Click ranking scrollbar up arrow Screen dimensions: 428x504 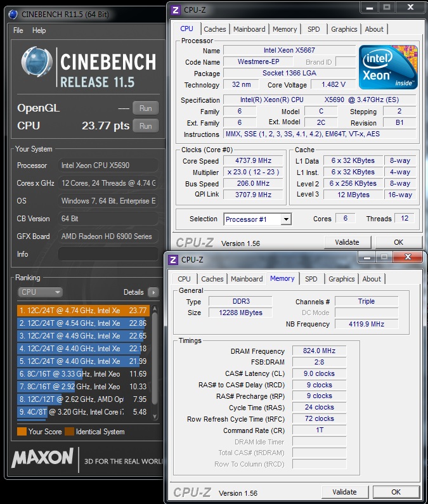(x=155, y=309)
